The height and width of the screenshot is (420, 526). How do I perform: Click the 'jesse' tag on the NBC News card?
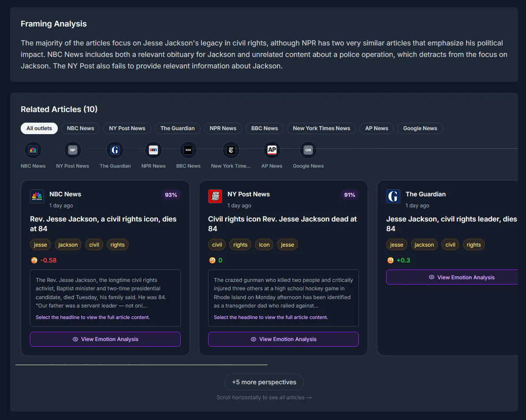click(41, 245)
